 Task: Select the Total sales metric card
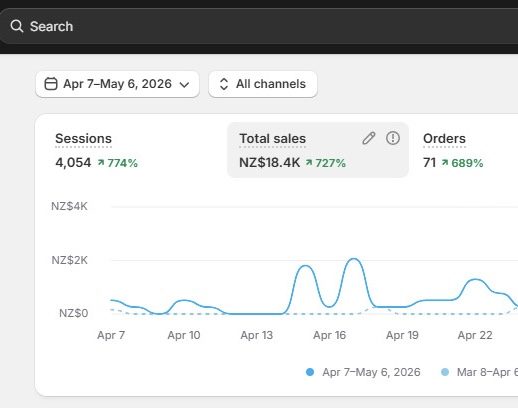coord(318,150)
